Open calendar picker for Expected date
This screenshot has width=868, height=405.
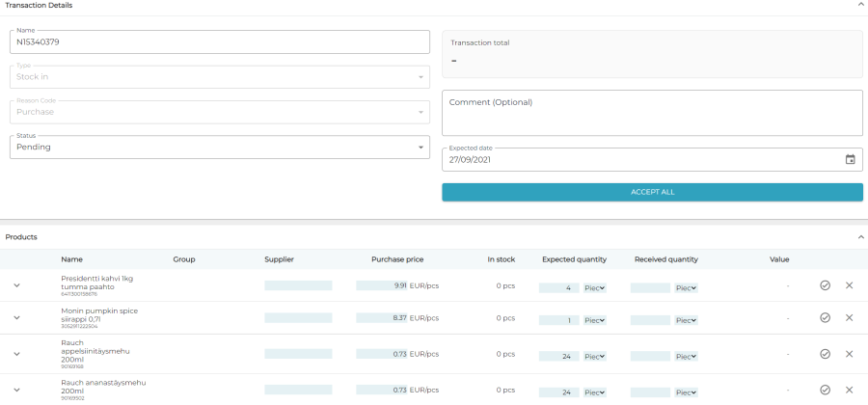850,159
